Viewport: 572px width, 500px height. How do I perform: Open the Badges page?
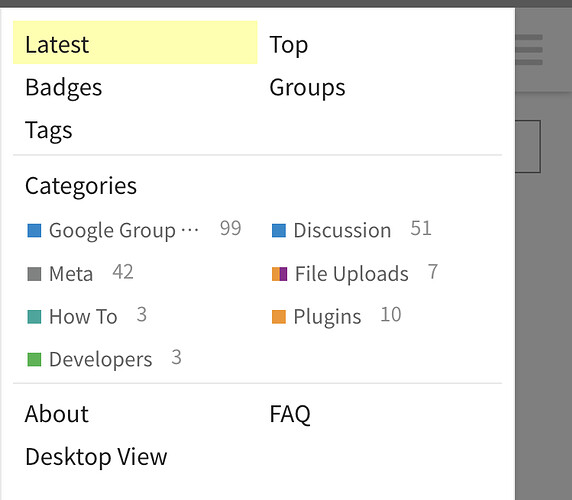pos(63,88)
